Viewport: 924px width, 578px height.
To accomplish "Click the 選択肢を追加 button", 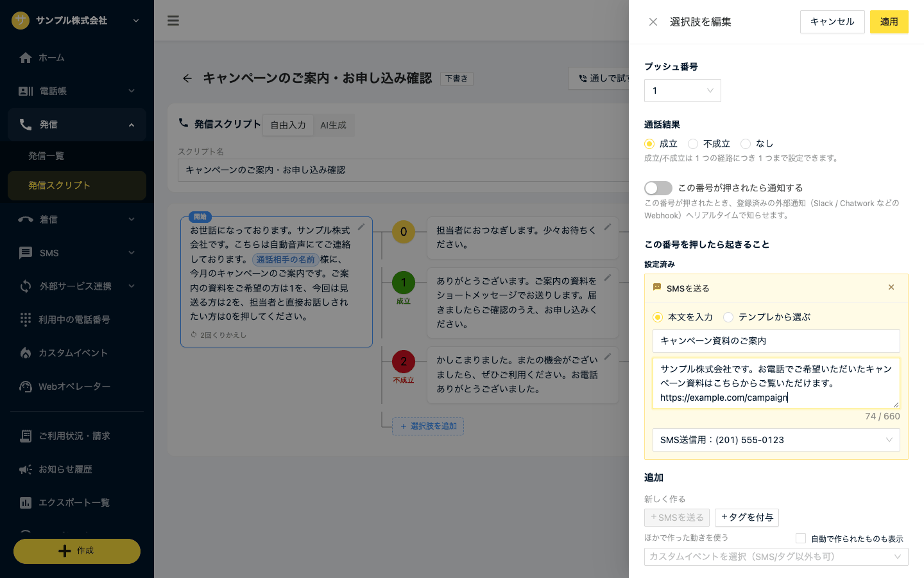I will pyautogui.click(x=428, y=426).
